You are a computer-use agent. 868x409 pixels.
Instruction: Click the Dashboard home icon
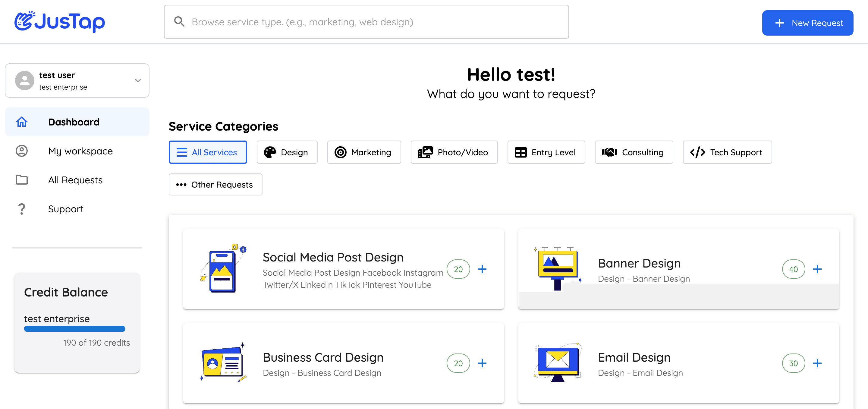(22, 122)
